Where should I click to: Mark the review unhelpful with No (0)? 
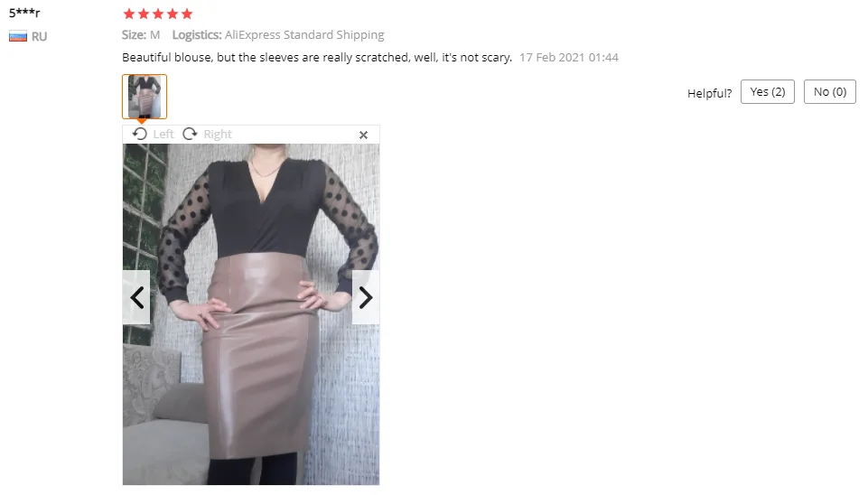tap(830, 92)
